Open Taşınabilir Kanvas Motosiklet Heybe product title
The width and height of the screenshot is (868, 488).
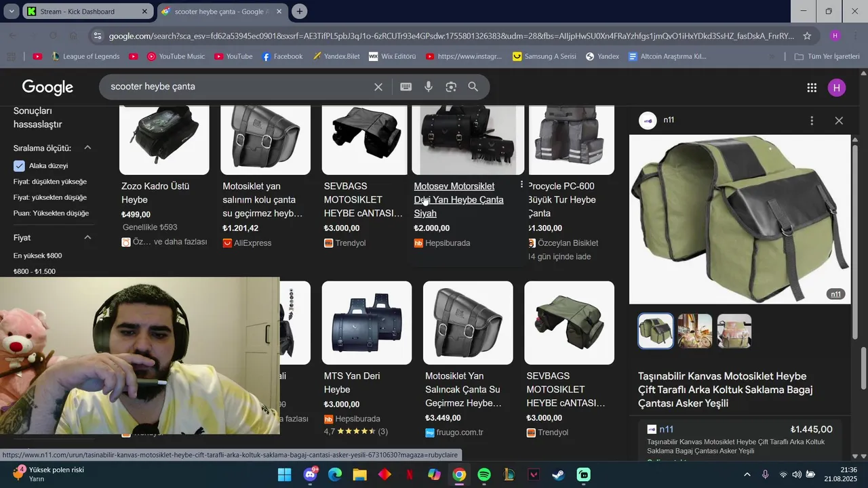pyautogui.click(x=726, y=390)
